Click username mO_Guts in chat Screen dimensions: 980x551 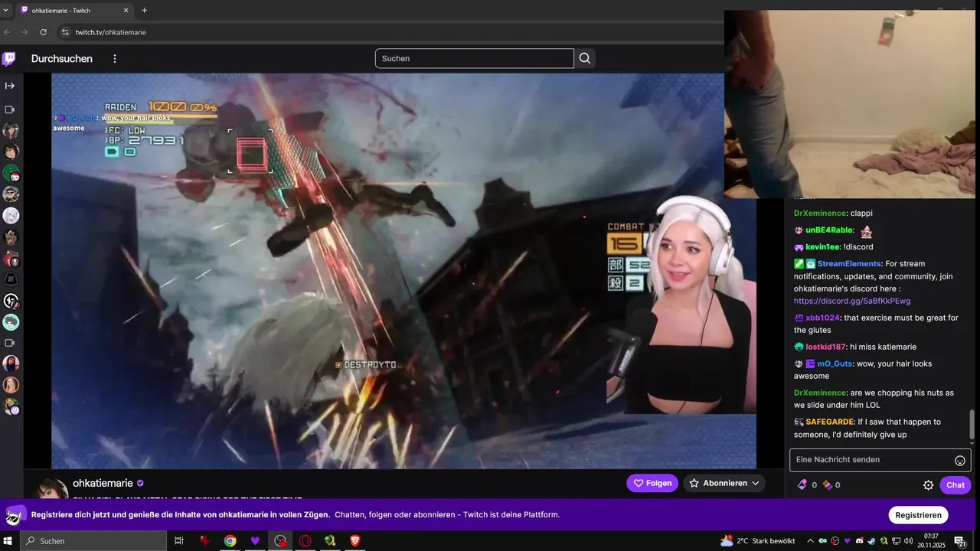[x=836, y=364]
